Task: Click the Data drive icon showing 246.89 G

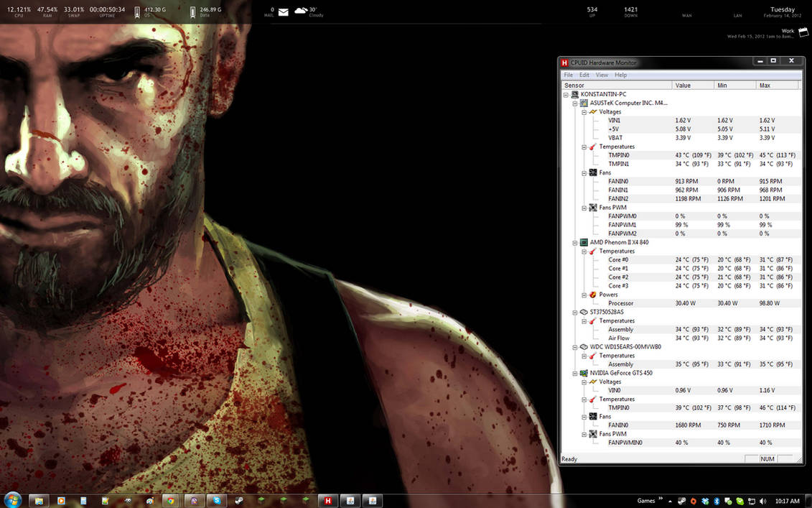Action: [x=192, y=12]
